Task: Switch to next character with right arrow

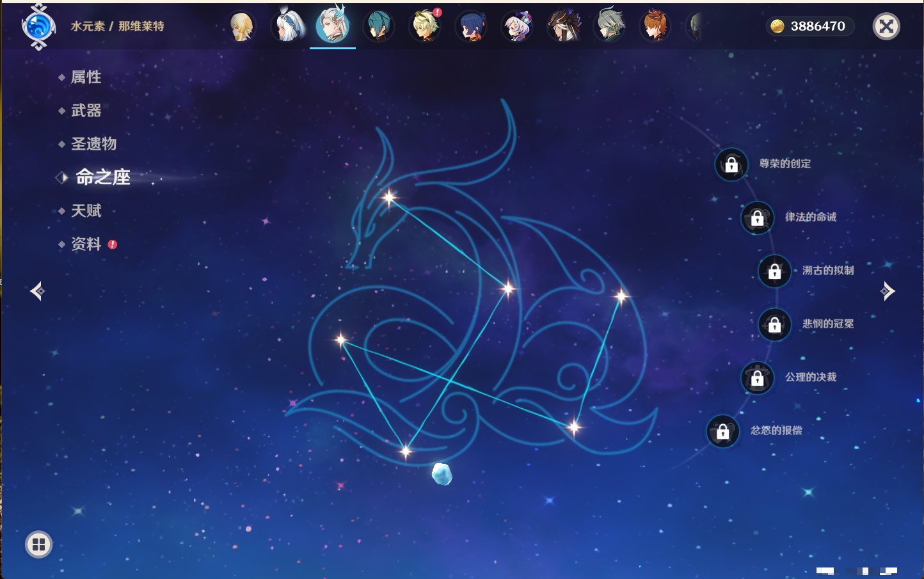Action: 888,291
